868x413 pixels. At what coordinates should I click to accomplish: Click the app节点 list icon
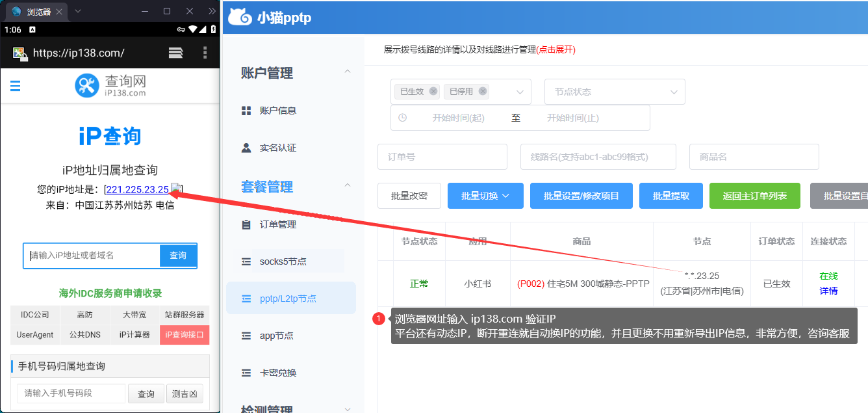pos(246,336)
